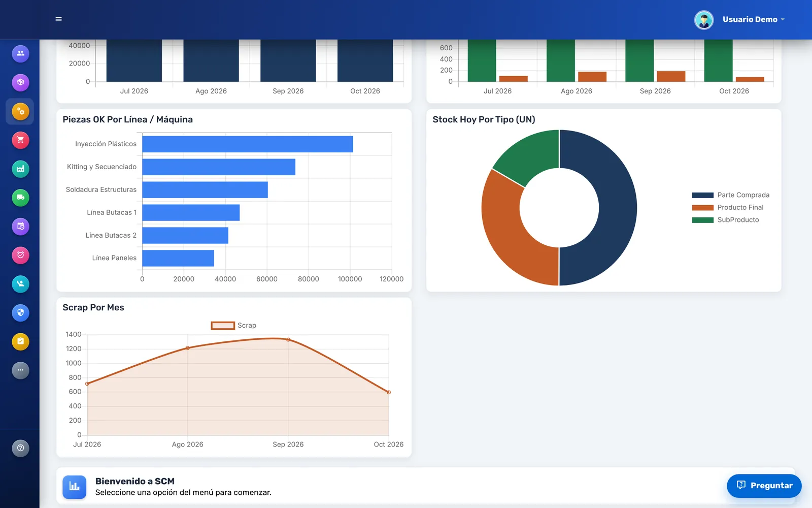This screenshot has width=812, height=508.
Task: Open the purple calendar clock sidebar icon
Action: click(x=20, y=227)
